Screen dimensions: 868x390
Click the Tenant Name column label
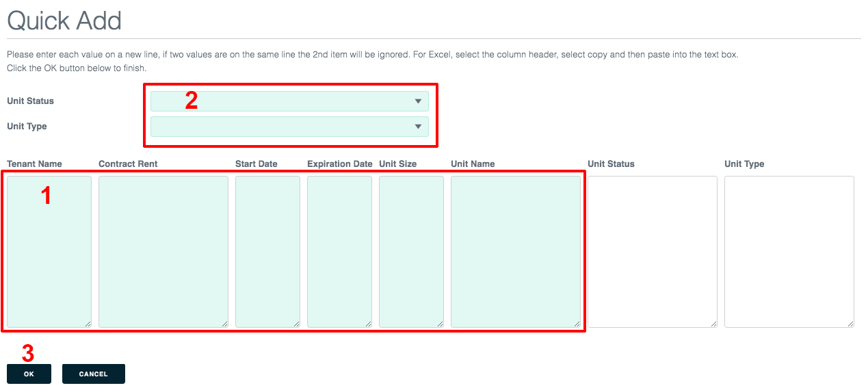[34, 164]
